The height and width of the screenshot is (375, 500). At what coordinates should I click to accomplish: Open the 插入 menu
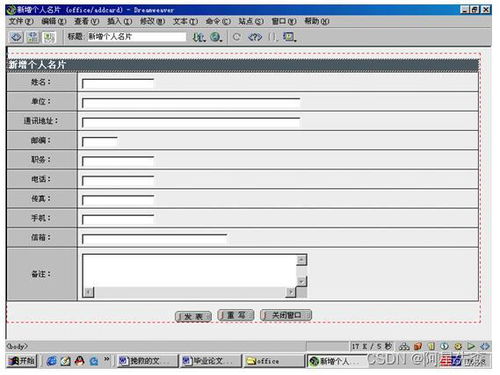(x=119, y=22)
